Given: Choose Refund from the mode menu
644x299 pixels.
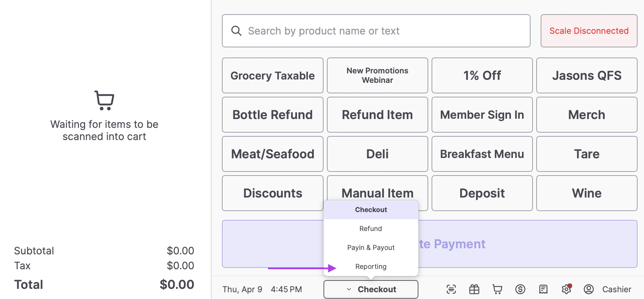Looking at the screenshot, I should (371, 229).
